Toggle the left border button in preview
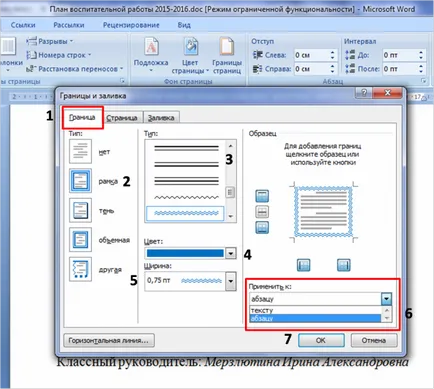The height and width of the screenshot is (389, 434). (x=303, y=265)
